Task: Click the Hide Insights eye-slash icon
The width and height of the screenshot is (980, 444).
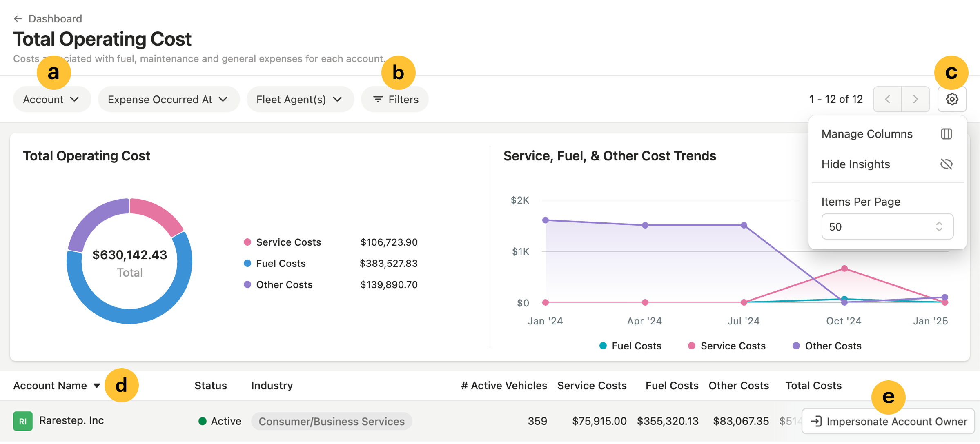Action: click(x=946, y=164)
